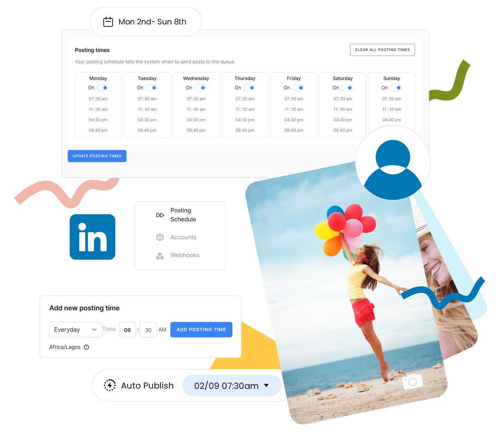The image size is (504, 432).
Task: Expand the 02/09 07:30am publish date dropdown
Action: [231, 385]
